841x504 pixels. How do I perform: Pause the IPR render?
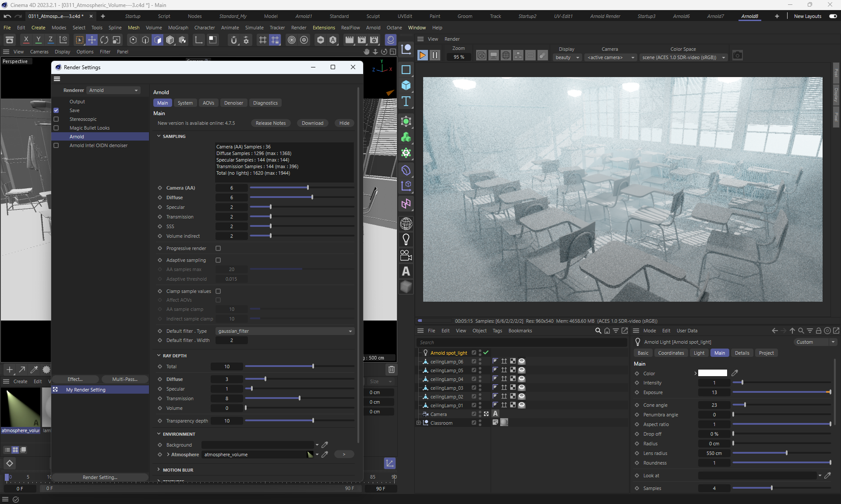435,56
